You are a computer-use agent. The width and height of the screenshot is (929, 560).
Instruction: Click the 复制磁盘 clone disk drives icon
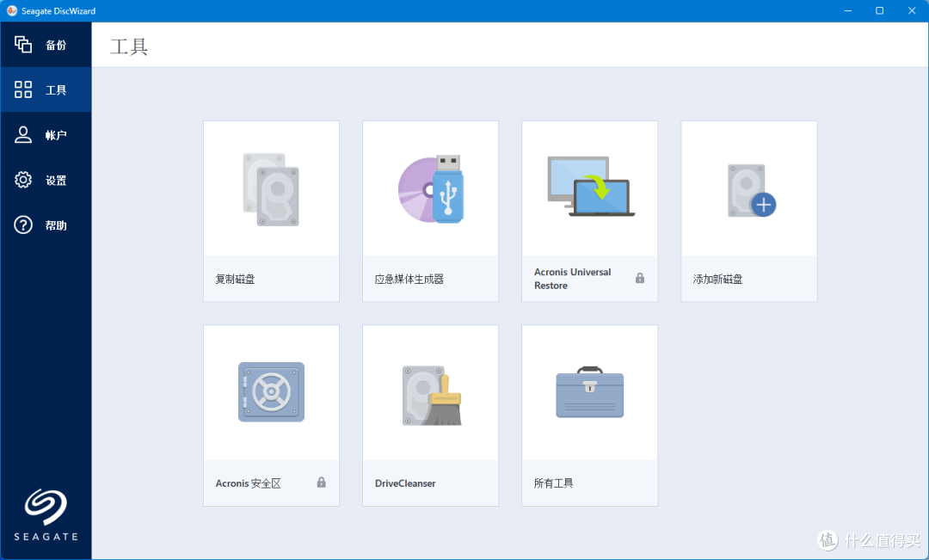[x=271, y=189]
